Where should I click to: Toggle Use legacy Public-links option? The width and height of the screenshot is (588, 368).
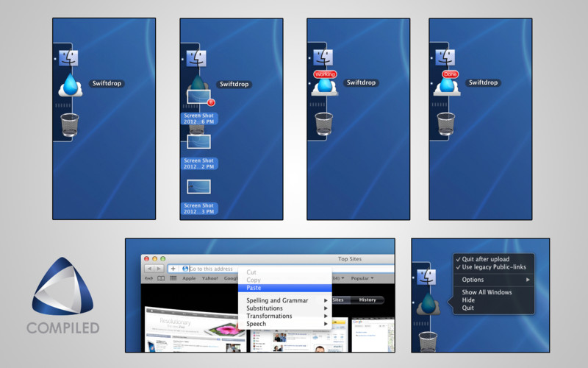tap(493, 267)
